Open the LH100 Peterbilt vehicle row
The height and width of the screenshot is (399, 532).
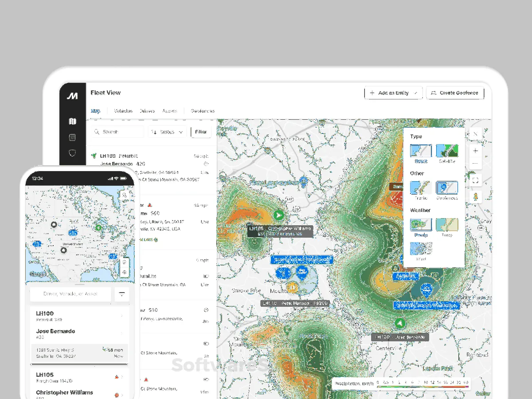151,170
